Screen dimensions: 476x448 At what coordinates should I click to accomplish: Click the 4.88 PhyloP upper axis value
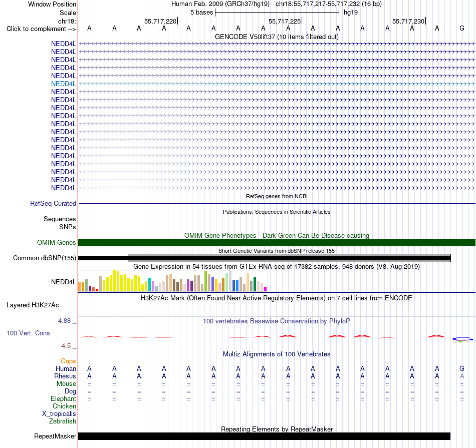tap(64, 320)
